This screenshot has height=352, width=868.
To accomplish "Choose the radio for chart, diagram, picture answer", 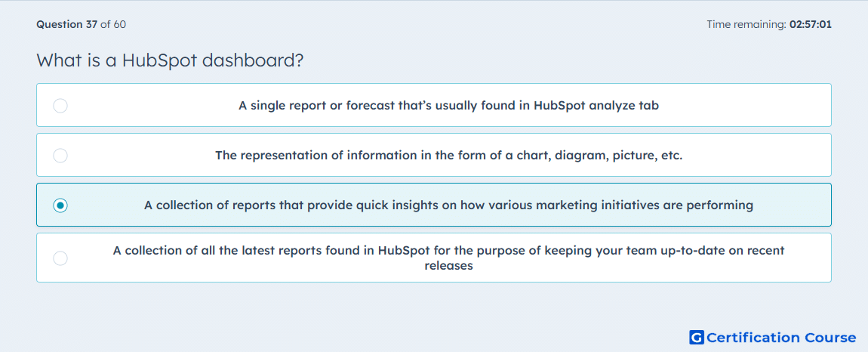I will [x=60, y=155].
